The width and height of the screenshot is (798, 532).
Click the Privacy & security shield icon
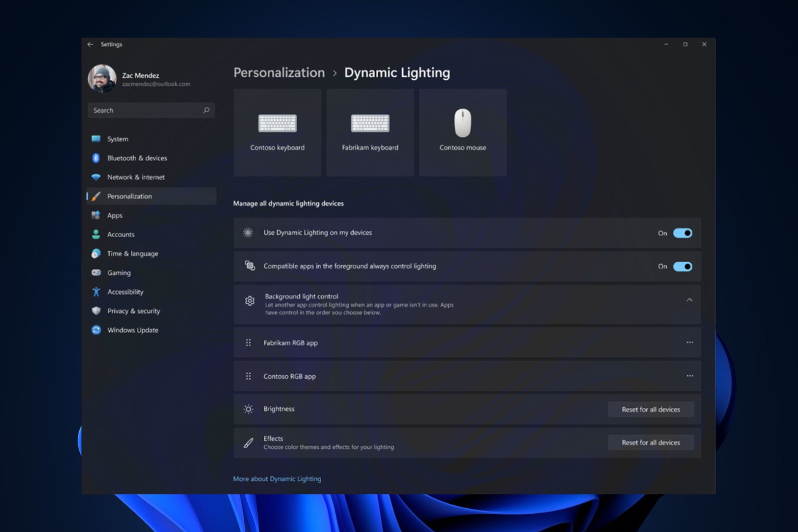[x=96, y=311]
